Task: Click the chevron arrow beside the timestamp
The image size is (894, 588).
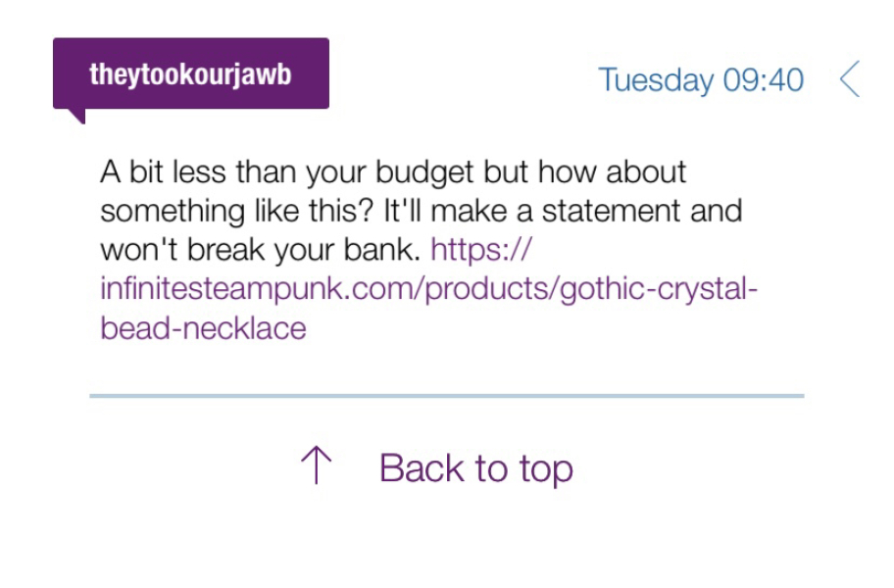Action: click(x=850, y=79)
